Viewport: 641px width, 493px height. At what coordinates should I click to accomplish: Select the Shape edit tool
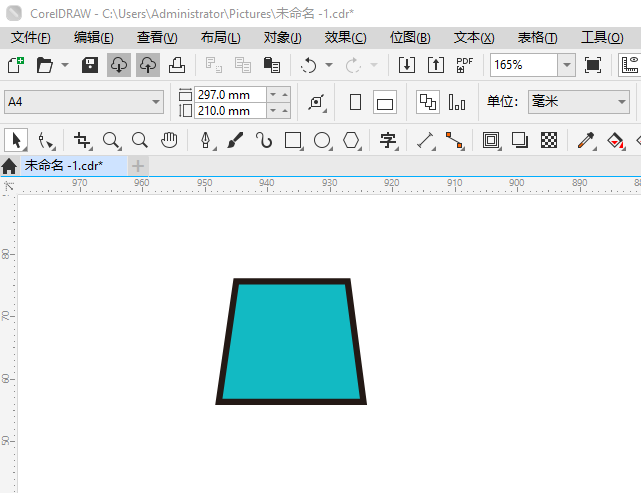(x=45, y=141)
